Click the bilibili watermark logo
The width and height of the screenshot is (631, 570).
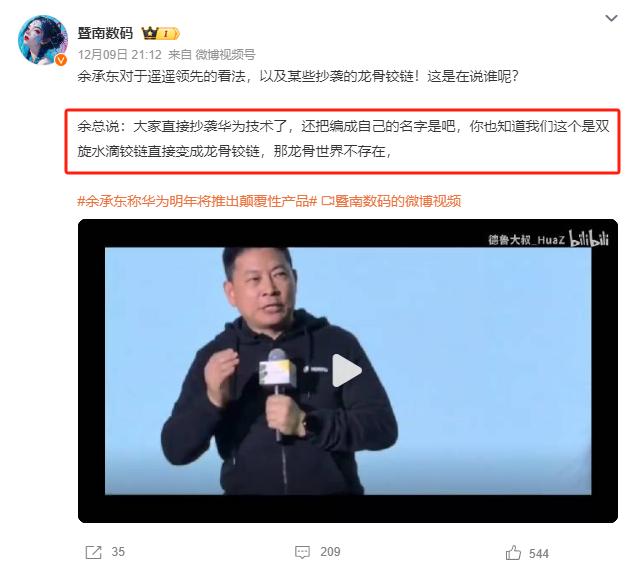(x=589, y=239)
